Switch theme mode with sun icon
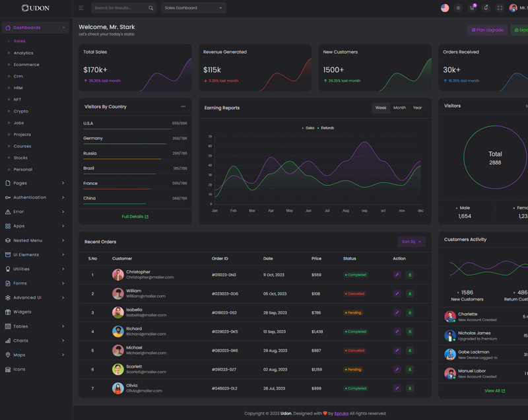The width and height of the screenshot is (528, 420). click(458, 8)
